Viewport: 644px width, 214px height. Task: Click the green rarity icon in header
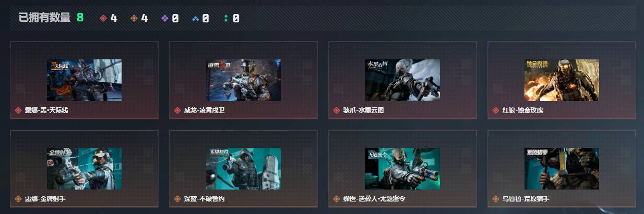(x=226, y=18)
